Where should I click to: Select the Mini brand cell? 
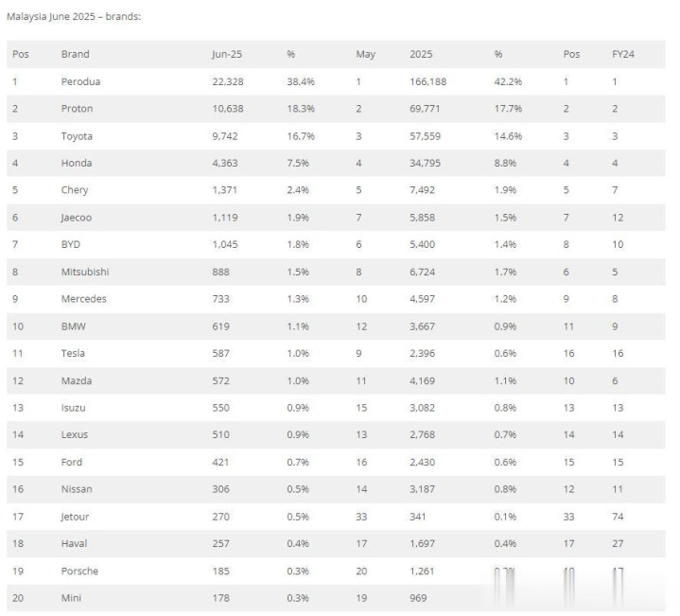pos(71,598)
